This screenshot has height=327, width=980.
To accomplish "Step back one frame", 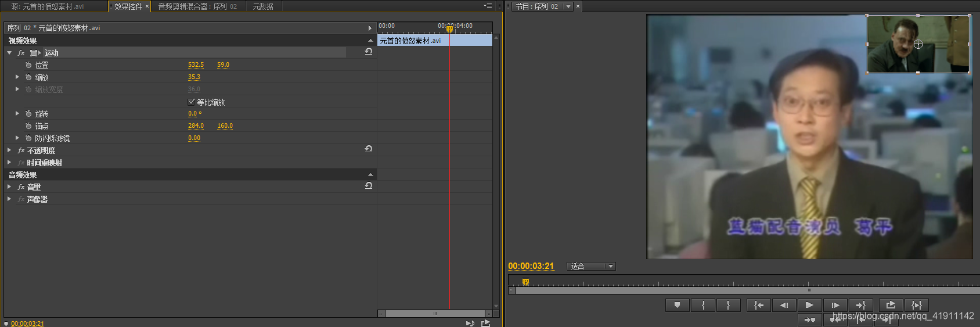I will coord(784,305).
